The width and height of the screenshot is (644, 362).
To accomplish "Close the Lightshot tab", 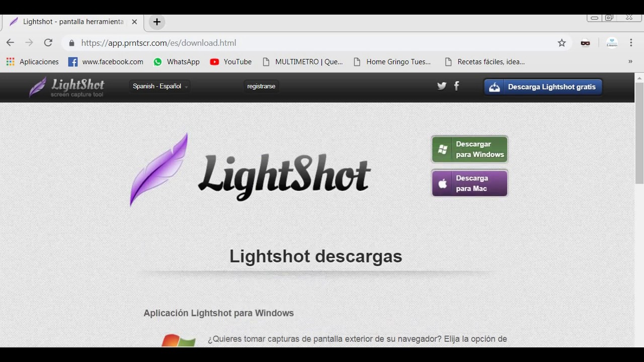I will [x=134, y=22].
